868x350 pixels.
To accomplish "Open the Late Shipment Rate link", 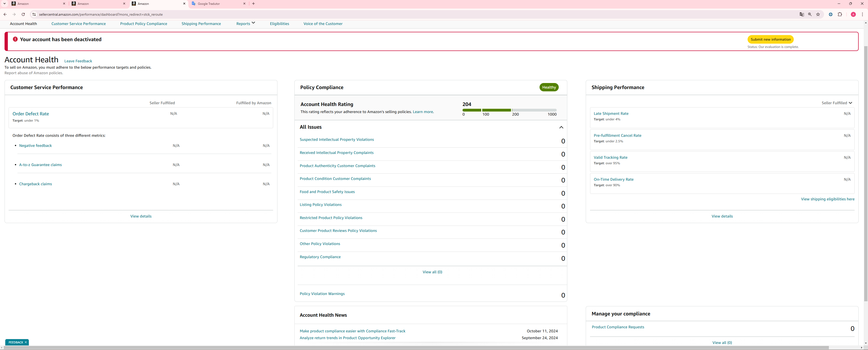I will (611, 114).
